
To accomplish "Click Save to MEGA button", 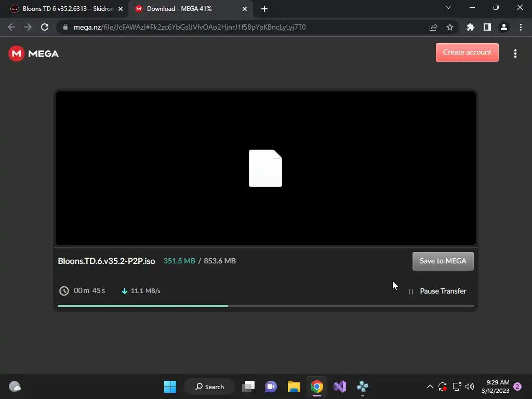I will (443, 261).
